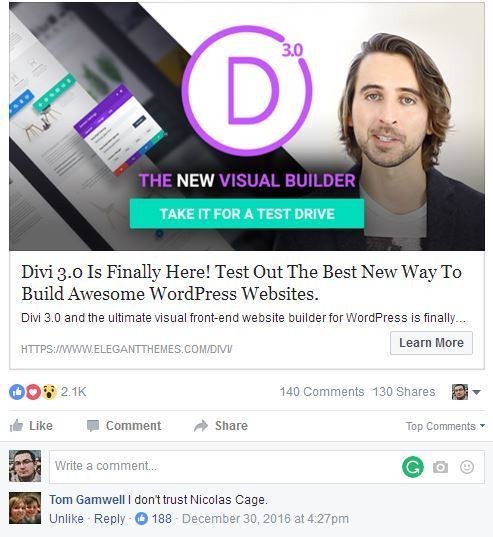Click the Comment action button
This screenshot has width=493, height=537.
pos(124,426)
